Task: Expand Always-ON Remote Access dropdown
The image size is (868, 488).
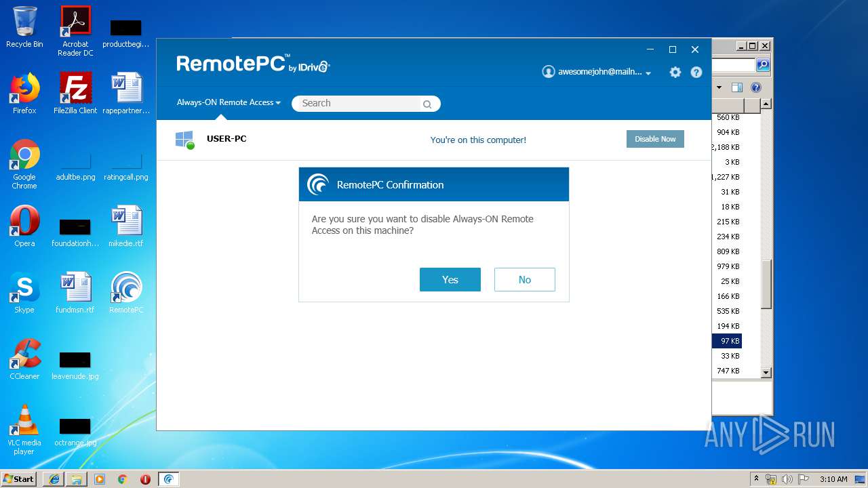Action: (x=229, y=102)
